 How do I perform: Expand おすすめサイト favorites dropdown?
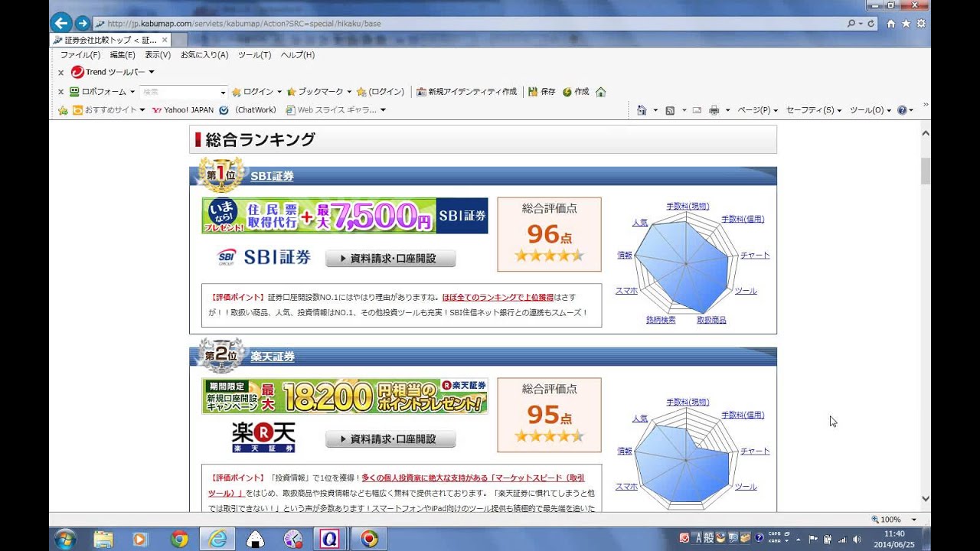click(x=142, y=110)
